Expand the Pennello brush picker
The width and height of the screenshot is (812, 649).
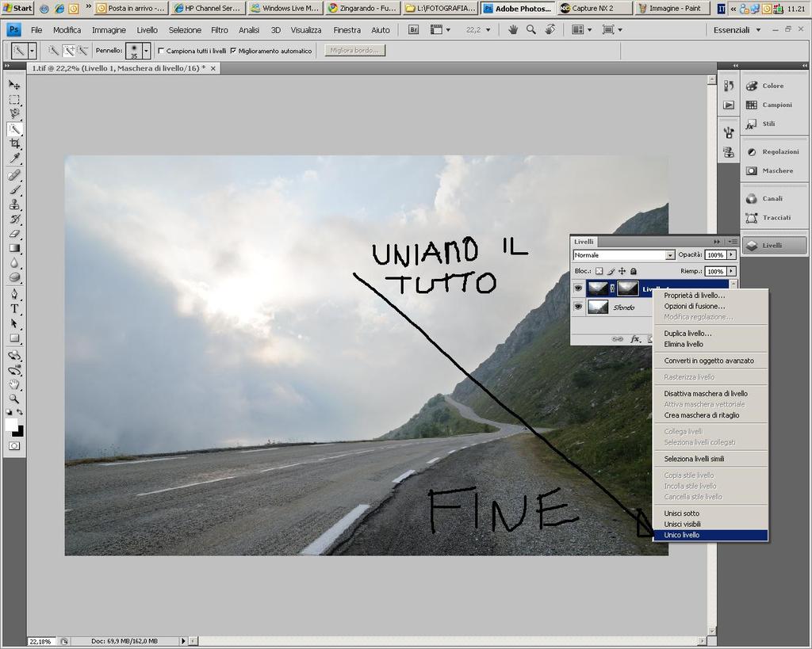click(146, 50)
